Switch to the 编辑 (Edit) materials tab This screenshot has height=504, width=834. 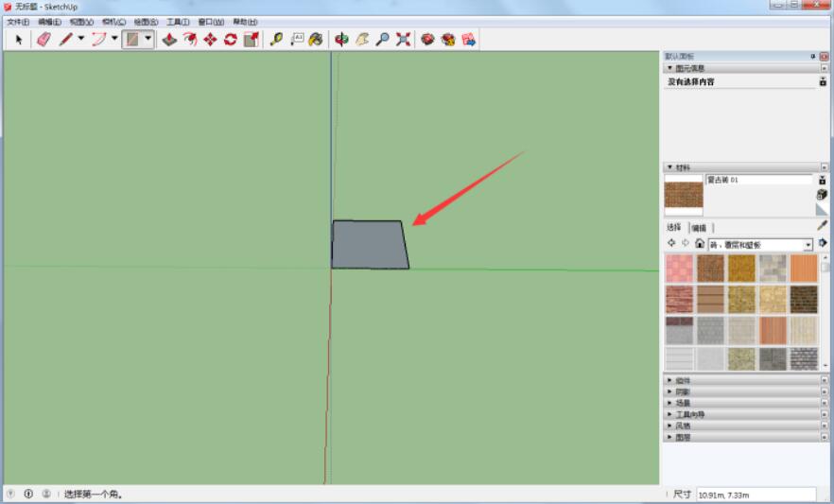[699, 227]
